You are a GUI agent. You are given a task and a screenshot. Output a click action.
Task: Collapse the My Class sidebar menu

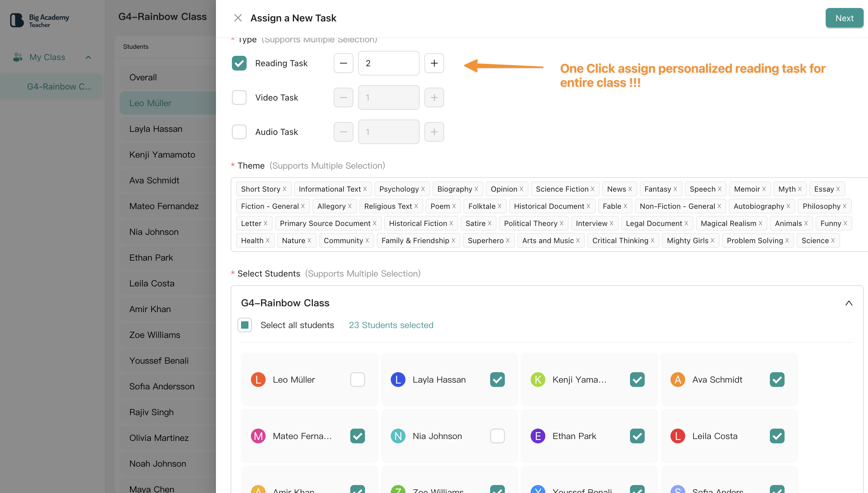click(88, 57)
